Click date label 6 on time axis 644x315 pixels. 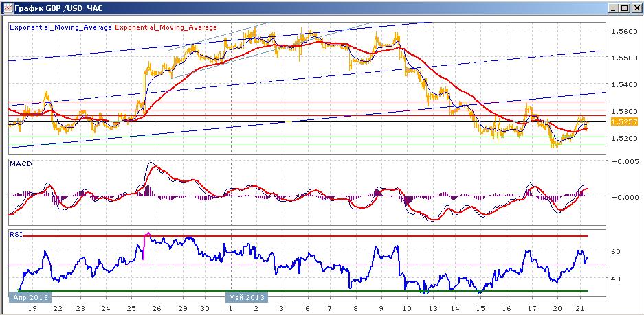pos(307,308)
